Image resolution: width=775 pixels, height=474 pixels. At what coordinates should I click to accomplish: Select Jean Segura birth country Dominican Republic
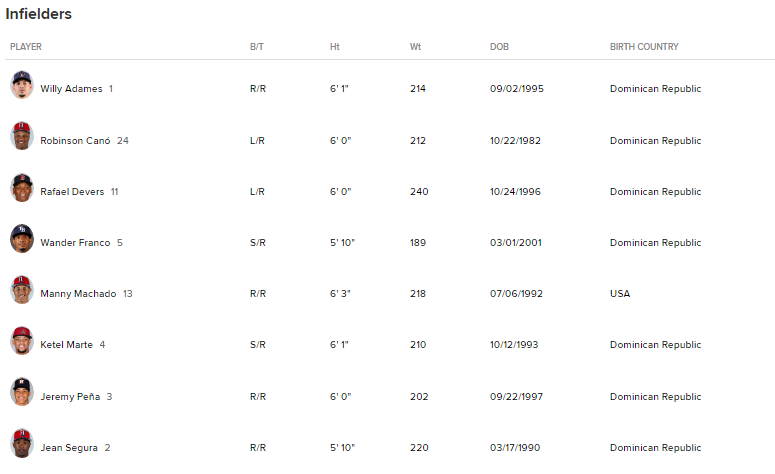(655, 448)
